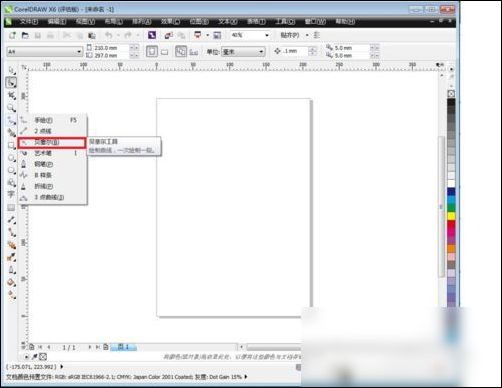Switch to the 页 1 page tab
502x388 pixels.
[123, 347]
